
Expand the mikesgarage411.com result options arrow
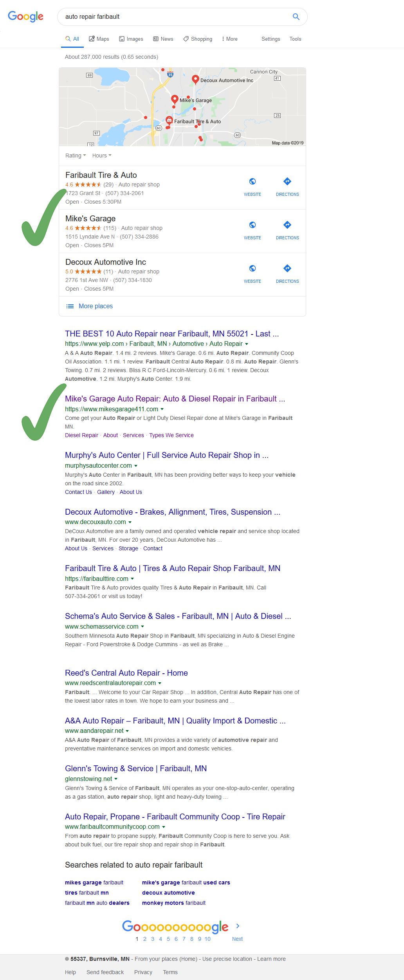(x=162, y=409)
